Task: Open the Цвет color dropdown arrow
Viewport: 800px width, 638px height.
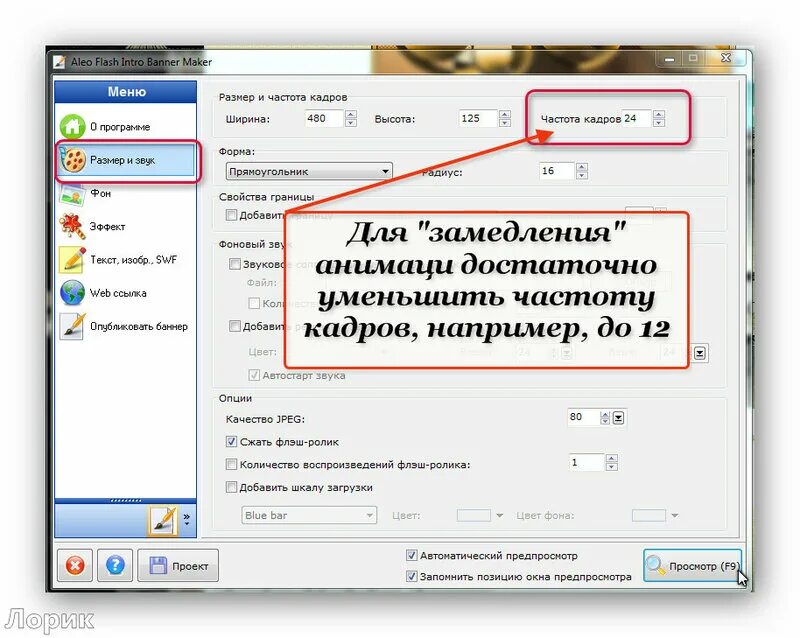Action: click(499, 516)
